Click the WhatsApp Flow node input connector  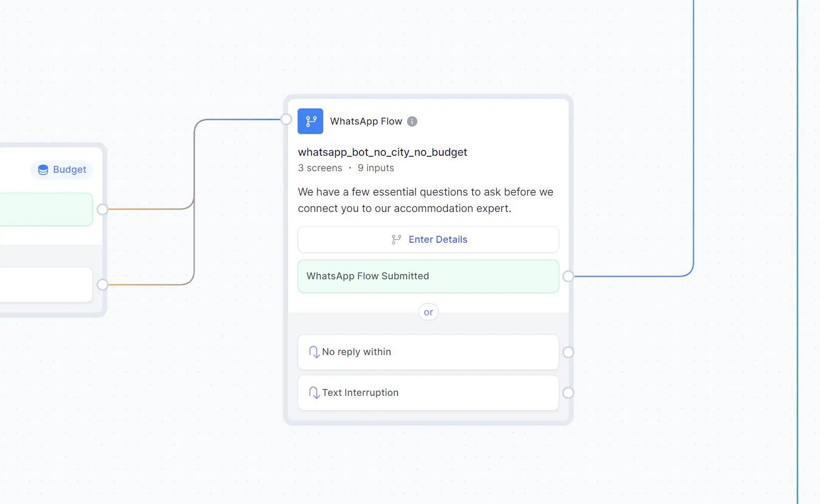(x=286, y=119)
